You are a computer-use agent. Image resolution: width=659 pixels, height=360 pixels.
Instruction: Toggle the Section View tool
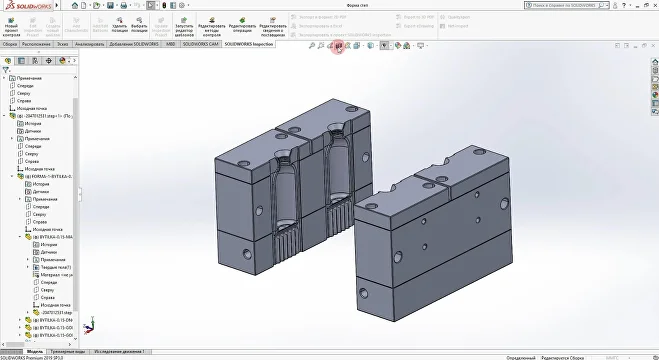(x=339, y=45)
